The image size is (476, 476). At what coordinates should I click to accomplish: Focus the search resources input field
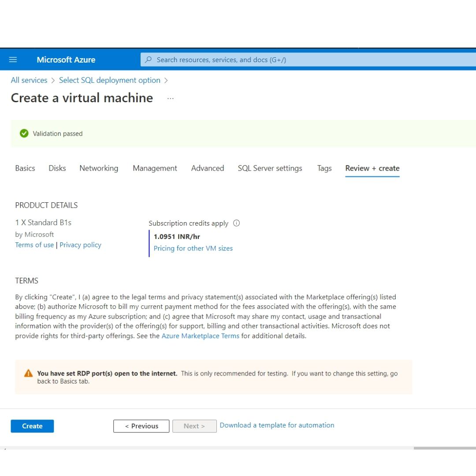(x=308, y=59)
